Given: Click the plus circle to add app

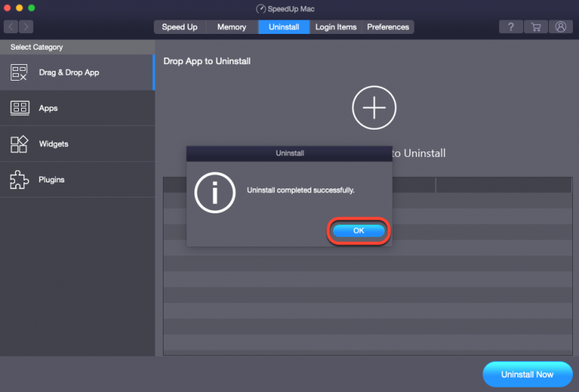Looking at the screenshot, I should click(x=374, y=108).
